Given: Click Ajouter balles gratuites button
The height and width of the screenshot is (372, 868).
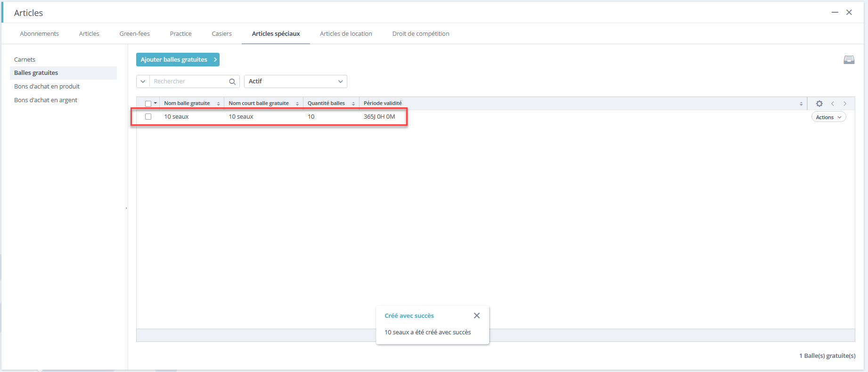Looking at the screenshot, I should coord(178,60).
